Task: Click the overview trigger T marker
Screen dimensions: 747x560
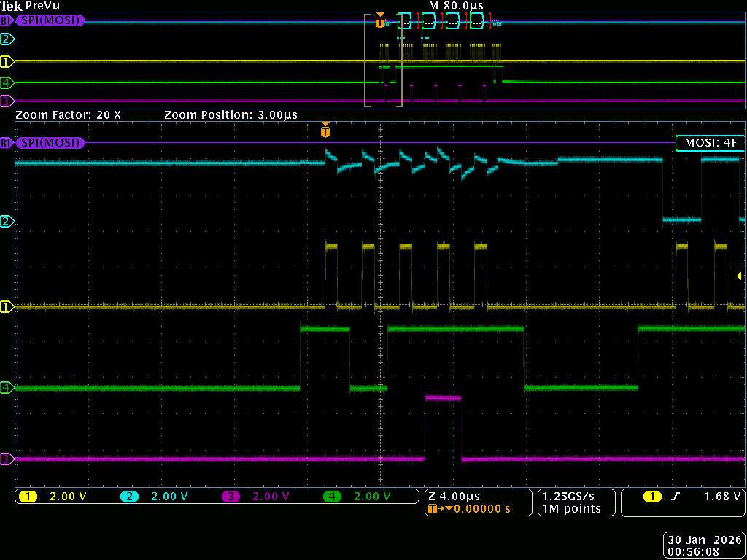Action: point(379,22)
